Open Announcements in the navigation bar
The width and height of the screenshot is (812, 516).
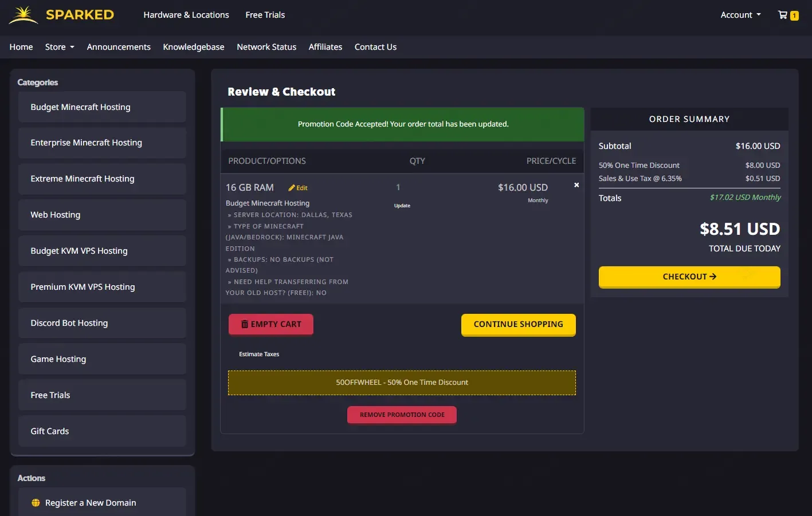pos(119,47)
